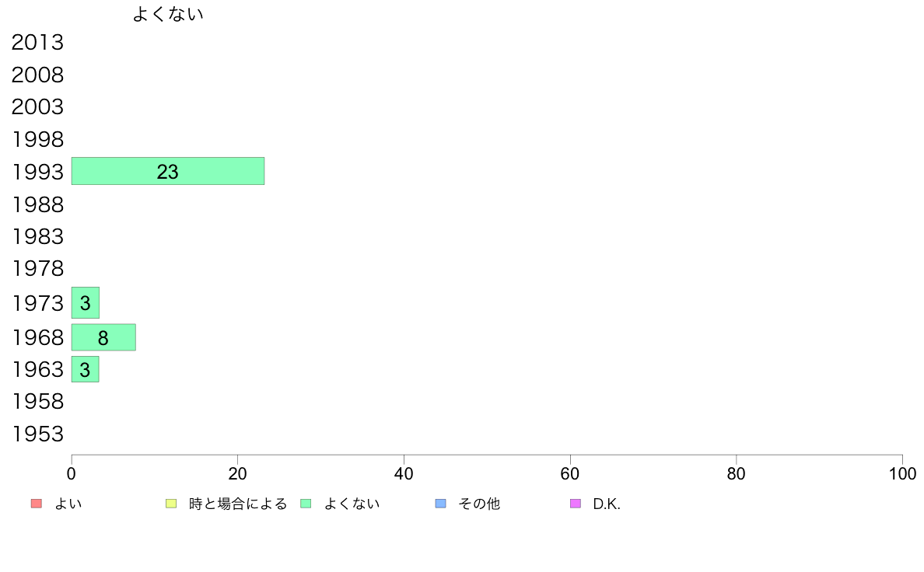Select the 1993 bar labeled 23
924x572 pixels.
point(168,171)
